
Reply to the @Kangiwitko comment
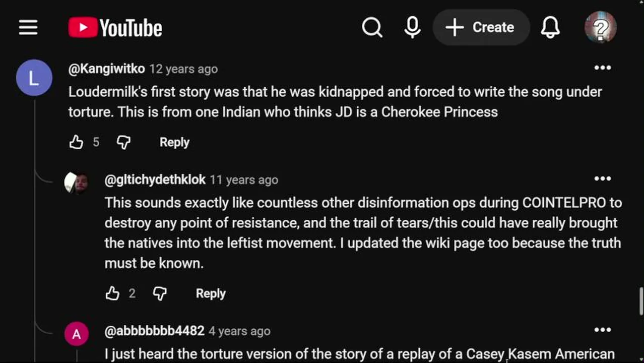click(x=174, y=142)
